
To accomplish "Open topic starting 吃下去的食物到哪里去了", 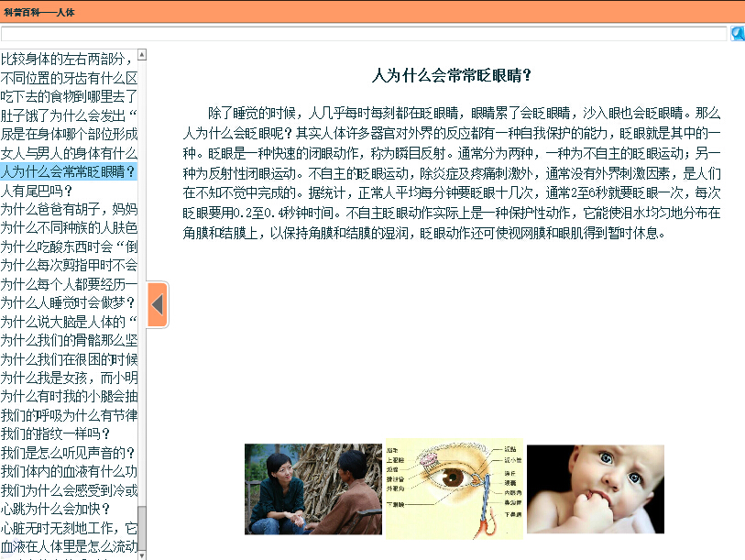I will click(x=69, y=96).
